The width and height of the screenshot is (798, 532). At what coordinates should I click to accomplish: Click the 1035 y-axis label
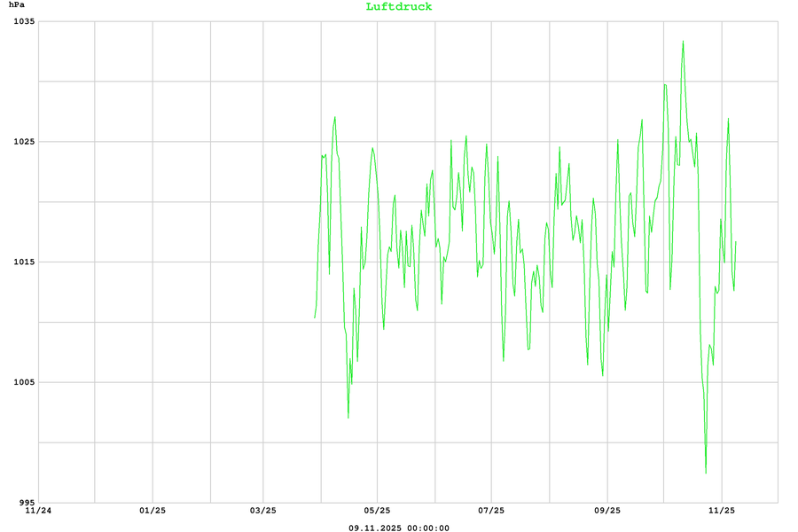click(x=22, y=21)
